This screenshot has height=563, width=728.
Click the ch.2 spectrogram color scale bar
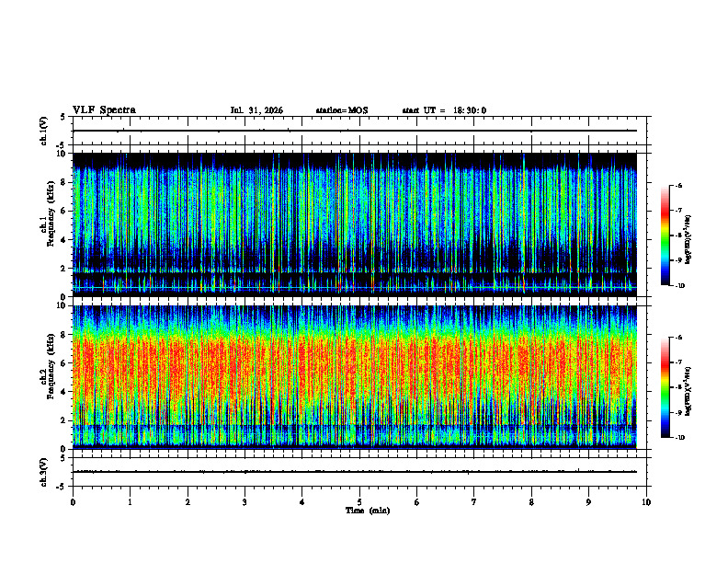point(665,387)
